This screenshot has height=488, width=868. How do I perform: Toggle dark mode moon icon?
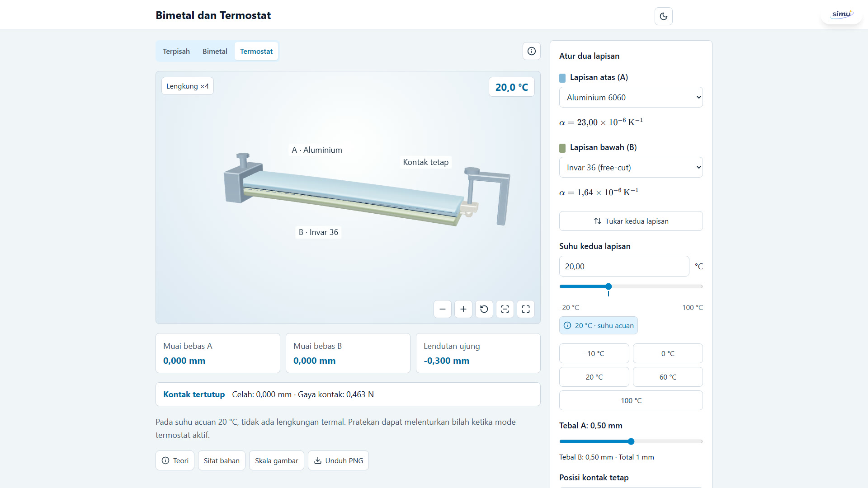pos(663,16)
